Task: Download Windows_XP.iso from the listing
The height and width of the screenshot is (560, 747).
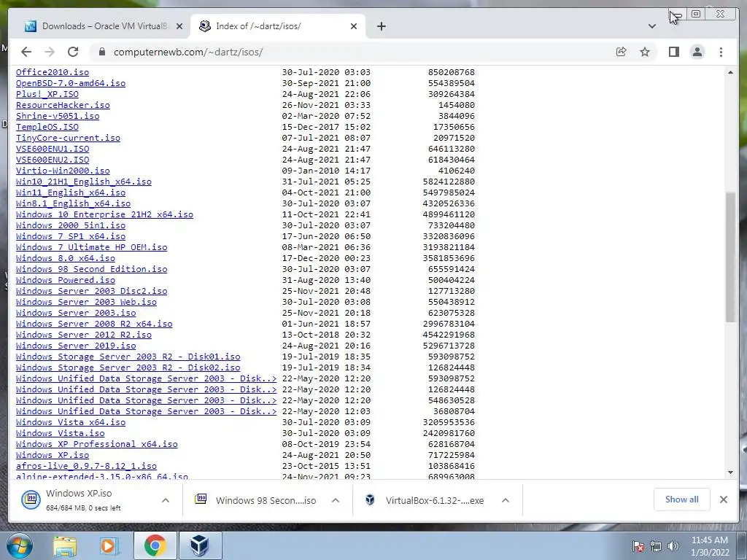Action: pos(53,455)
